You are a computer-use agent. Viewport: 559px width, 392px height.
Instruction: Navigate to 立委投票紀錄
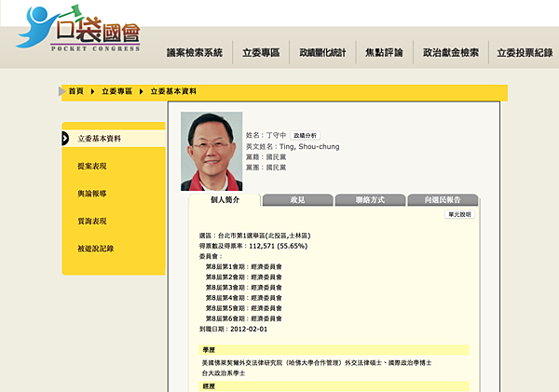(x=525, y=53)
